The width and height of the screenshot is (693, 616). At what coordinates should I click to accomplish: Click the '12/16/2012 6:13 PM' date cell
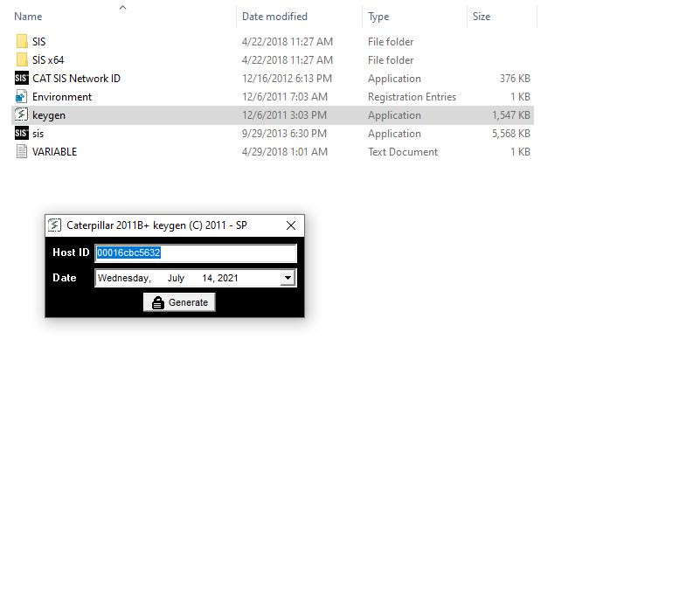(x=287, y=79)
